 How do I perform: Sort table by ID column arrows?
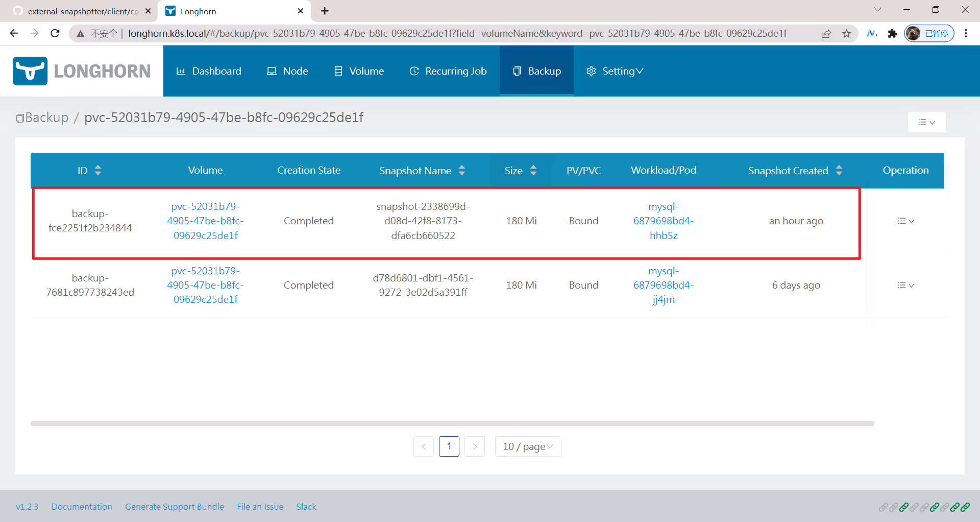(x=98, y=171)
